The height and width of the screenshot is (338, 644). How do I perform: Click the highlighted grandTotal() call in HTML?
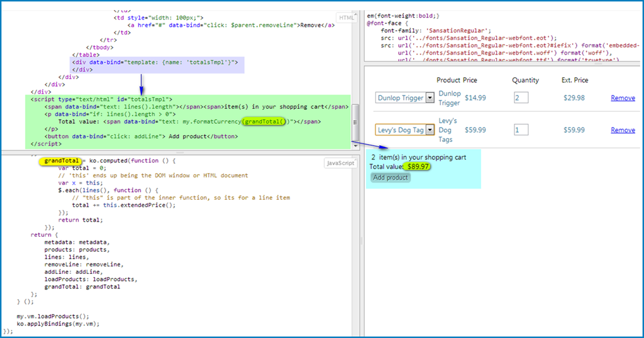(x=265, y=121)
